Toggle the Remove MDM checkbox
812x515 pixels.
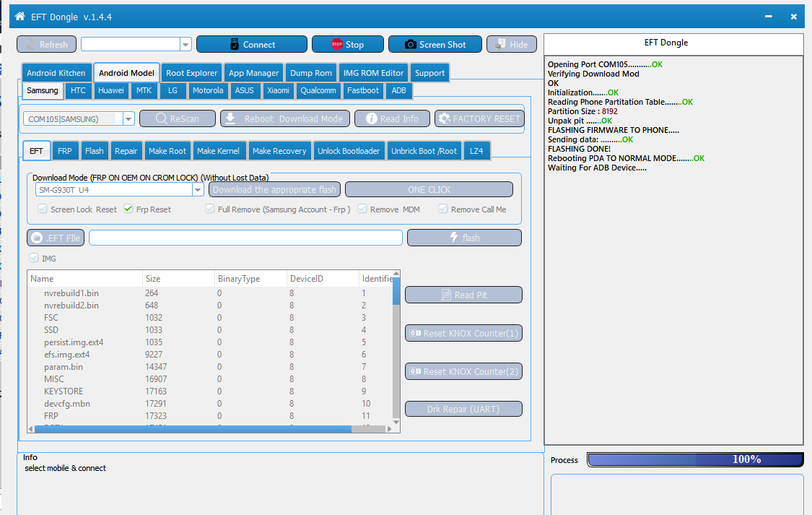[x=362, y=209]
